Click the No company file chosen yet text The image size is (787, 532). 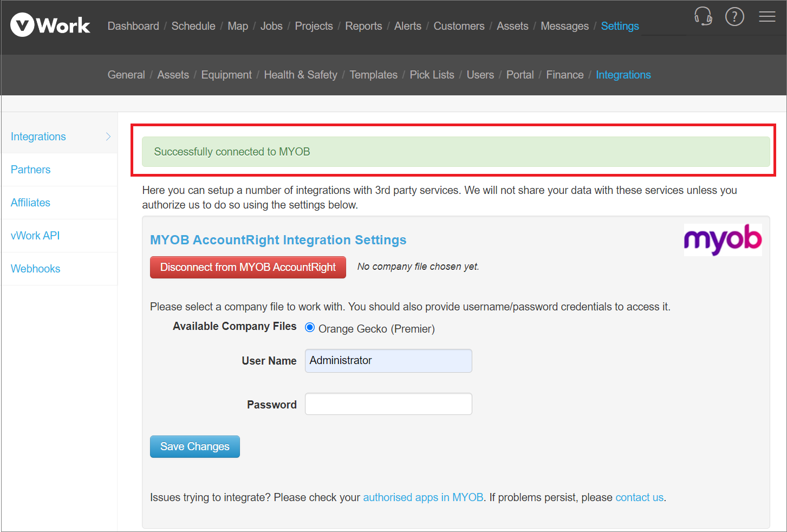tap(418, 267)
